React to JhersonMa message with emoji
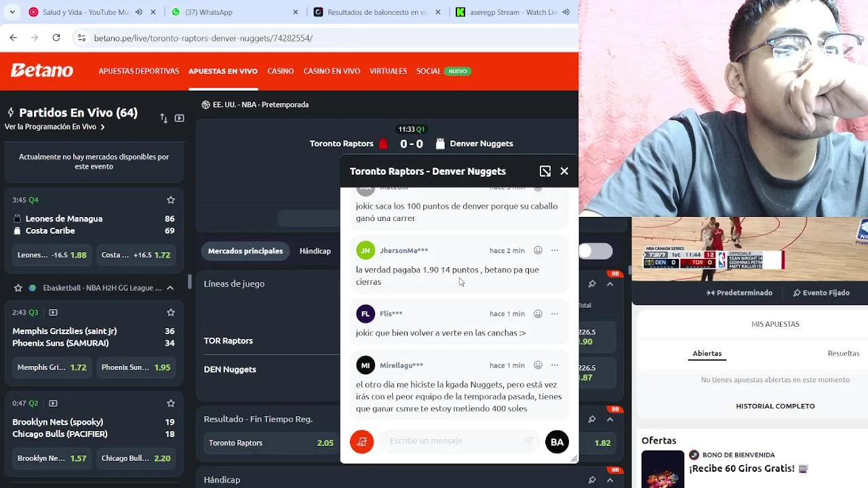Screen dimensions: 868x488 coord(538,250)
